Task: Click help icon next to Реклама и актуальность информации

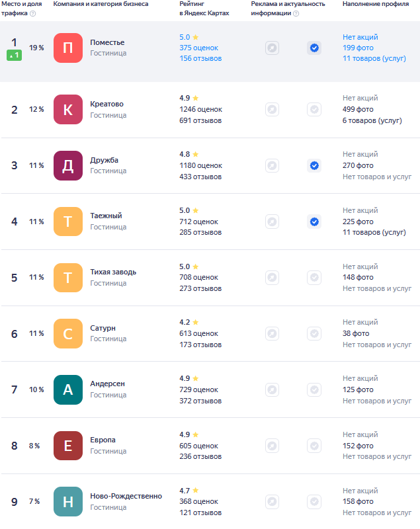Action: [296, 13]
